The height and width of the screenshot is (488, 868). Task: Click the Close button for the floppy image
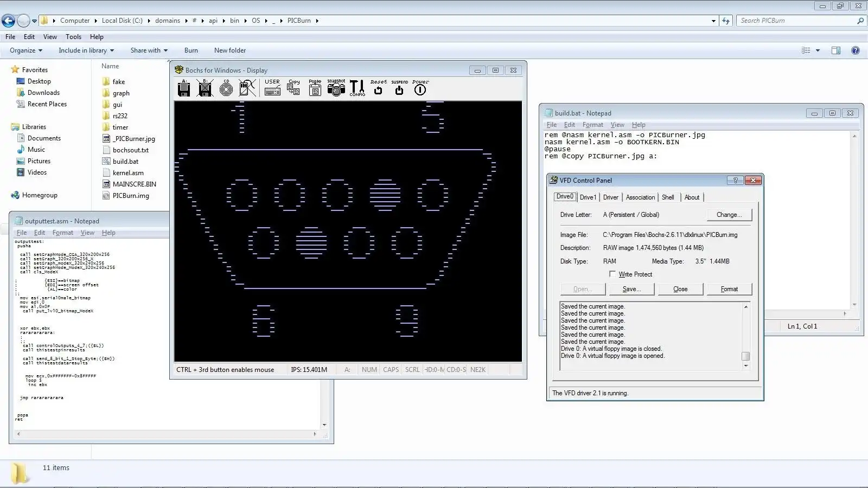[x=680, y=289]
